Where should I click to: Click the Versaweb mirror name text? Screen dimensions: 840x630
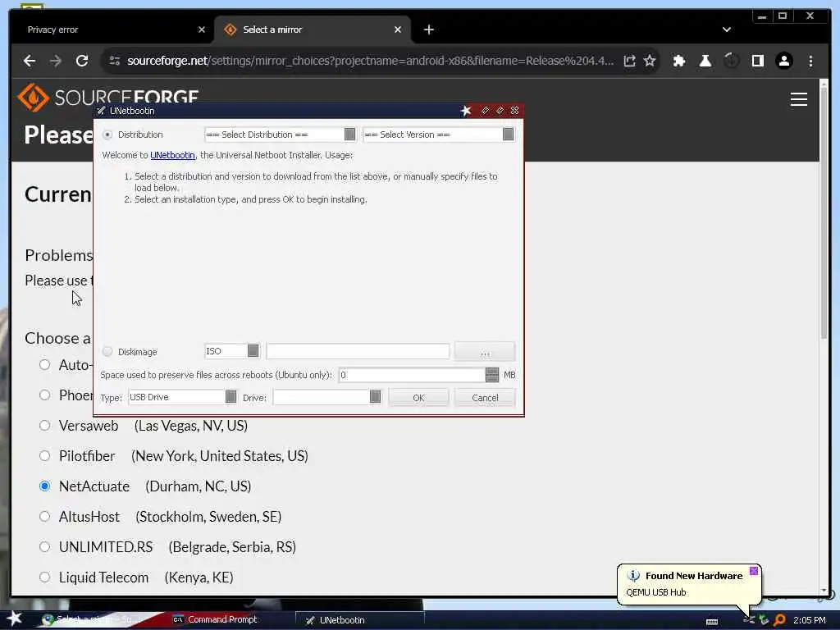pos(89,426)
